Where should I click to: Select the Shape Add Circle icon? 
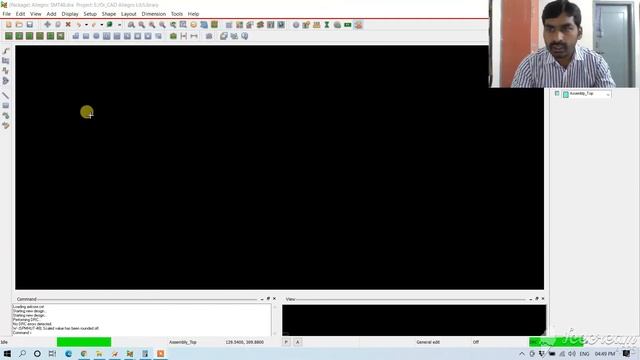(96, 36)
